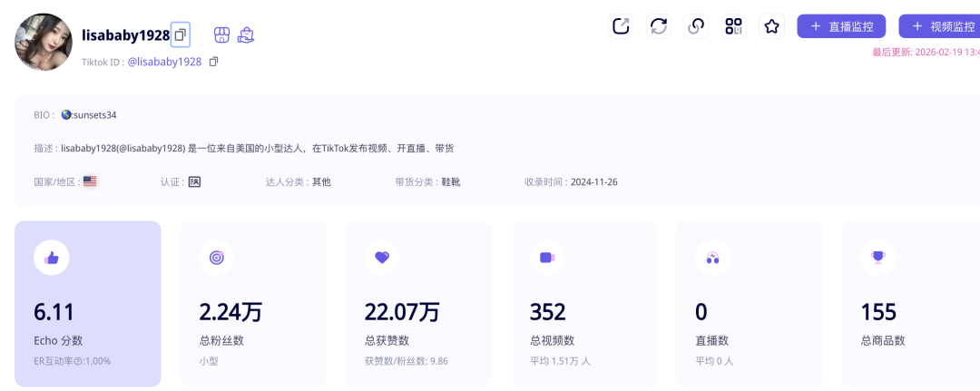The height and width of the screenshot is (391, 980).
Task: Select the 总获赞数 22.07万 value
Action: pyautogui.click(x=402, y=312)
